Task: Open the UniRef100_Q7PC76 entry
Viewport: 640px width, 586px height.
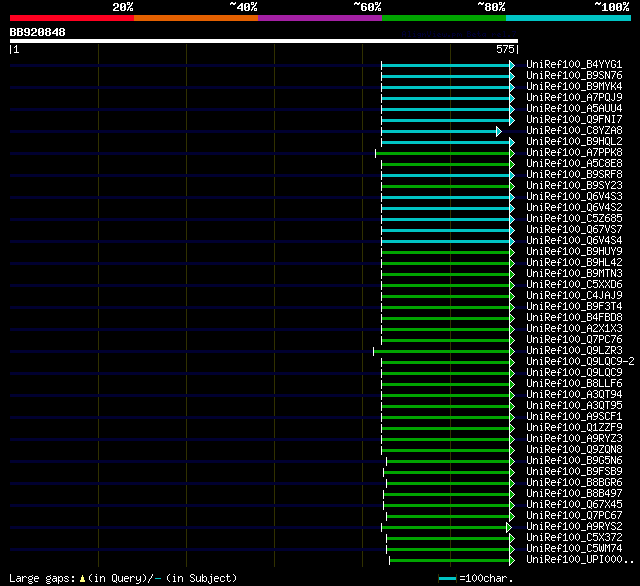Action: (x=574, y=340)
